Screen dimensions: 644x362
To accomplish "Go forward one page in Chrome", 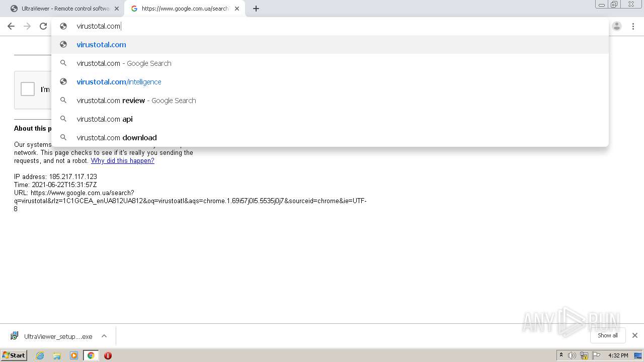I will pos(27,26).
